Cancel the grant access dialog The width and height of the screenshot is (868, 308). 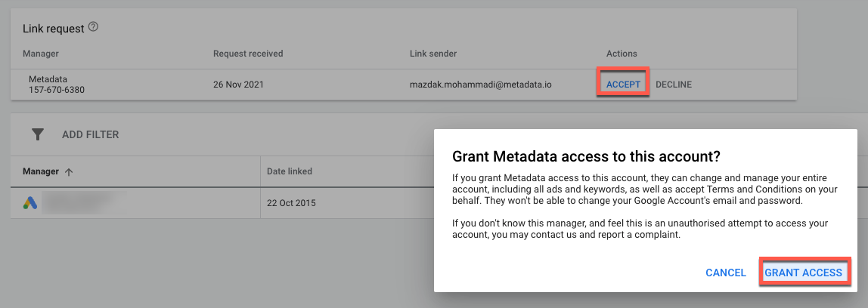point(725,273)
